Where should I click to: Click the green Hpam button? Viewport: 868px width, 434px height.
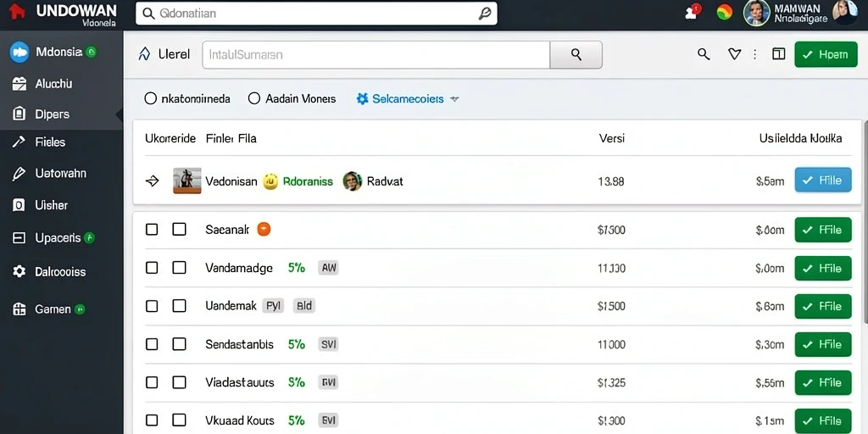click(826, 54)
